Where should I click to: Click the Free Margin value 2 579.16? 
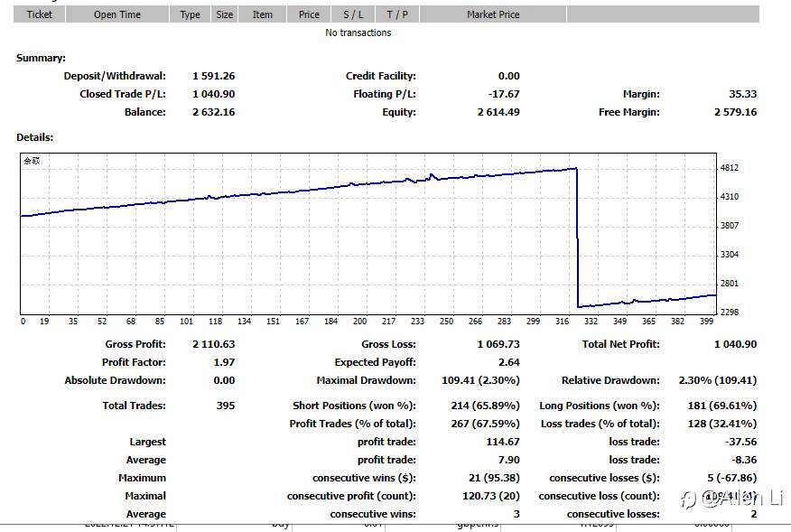point(735,112)
